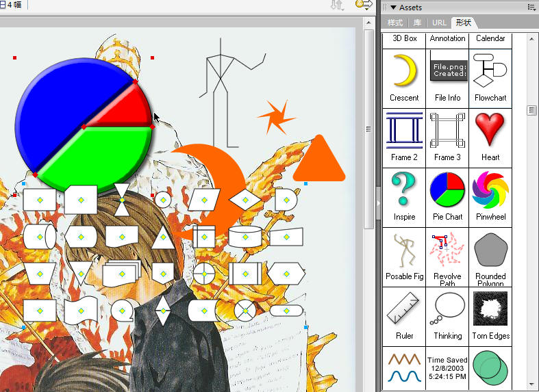Select the Thinking bubble shape

[x=447, y=317]
